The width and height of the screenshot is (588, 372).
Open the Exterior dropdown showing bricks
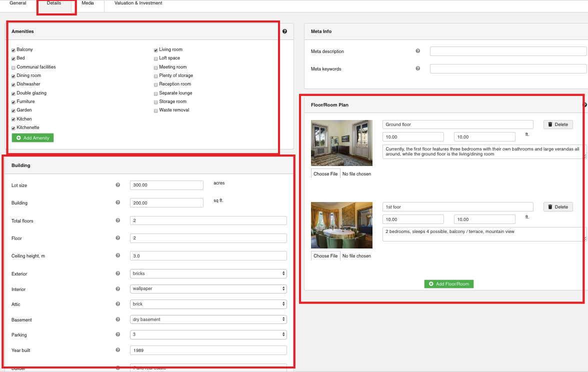coord(208,273)
